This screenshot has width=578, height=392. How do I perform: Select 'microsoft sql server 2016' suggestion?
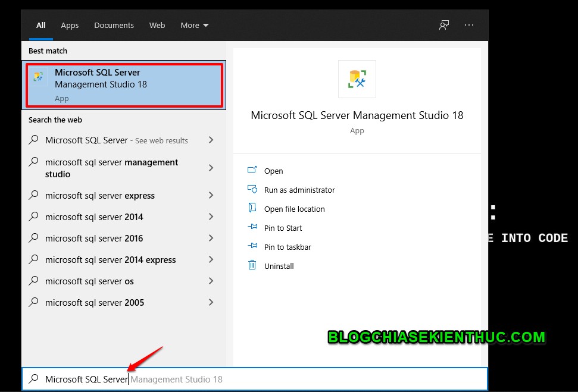point(123,238)
